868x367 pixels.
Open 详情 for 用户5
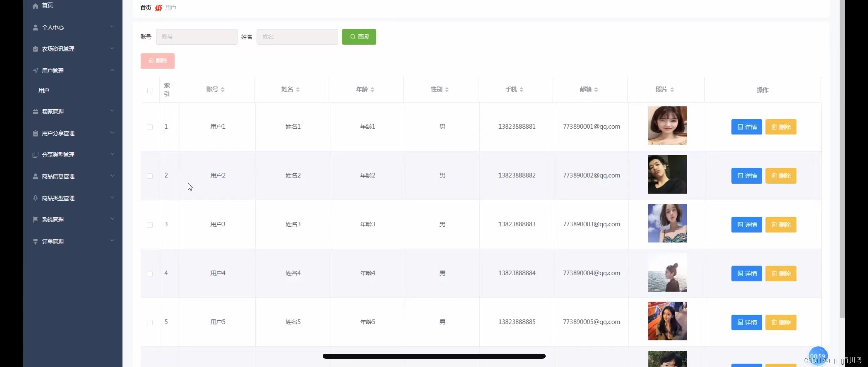click(x=746, y=322)
